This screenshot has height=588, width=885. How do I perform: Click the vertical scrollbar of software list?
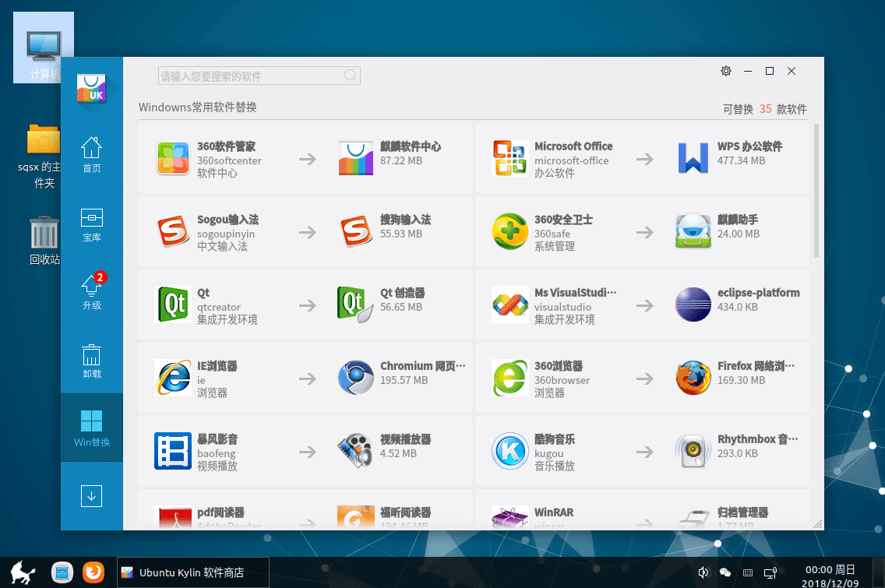(x=816, y=191)
